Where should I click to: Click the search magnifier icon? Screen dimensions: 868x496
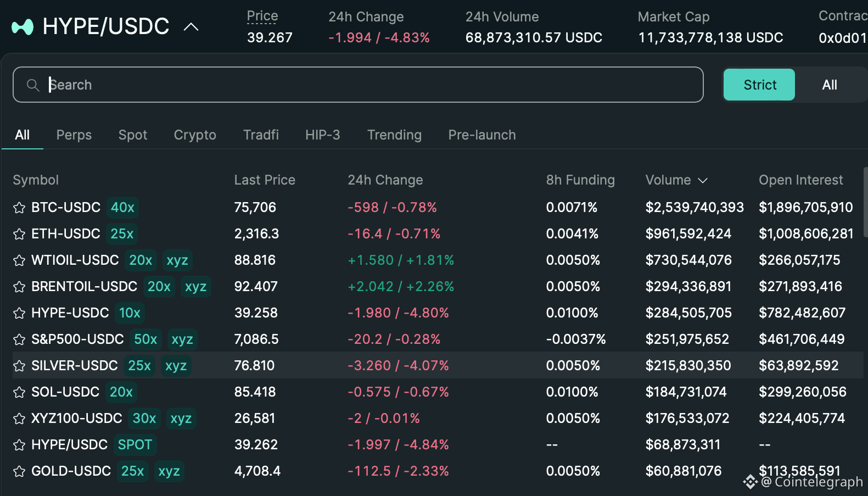coord(33,85)
